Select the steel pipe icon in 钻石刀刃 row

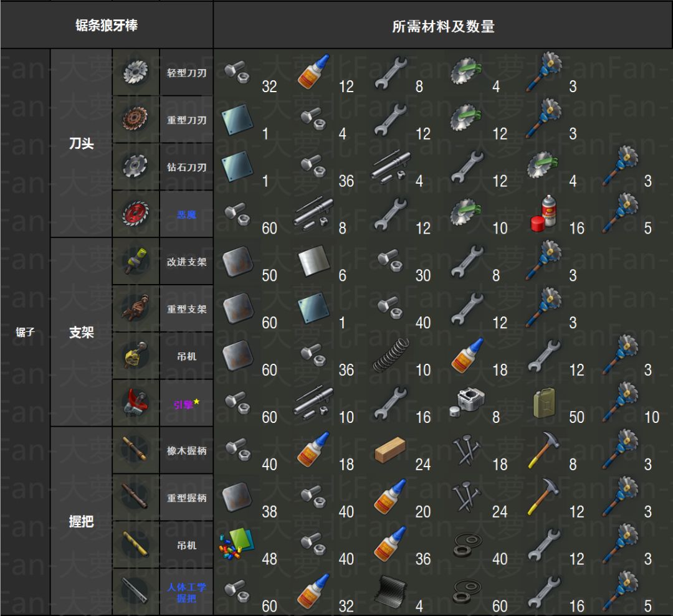click(x=391, y=166)
